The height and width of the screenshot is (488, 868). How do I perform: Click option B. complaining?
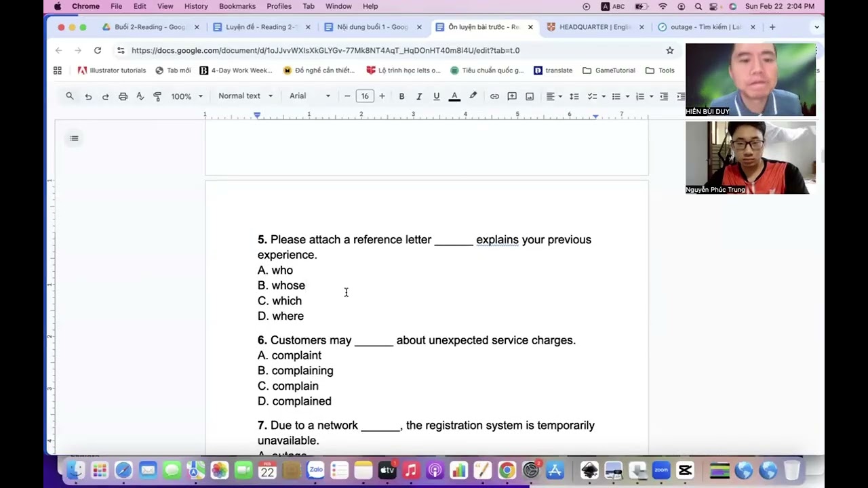pyautogui.click(x=296, y=371)
